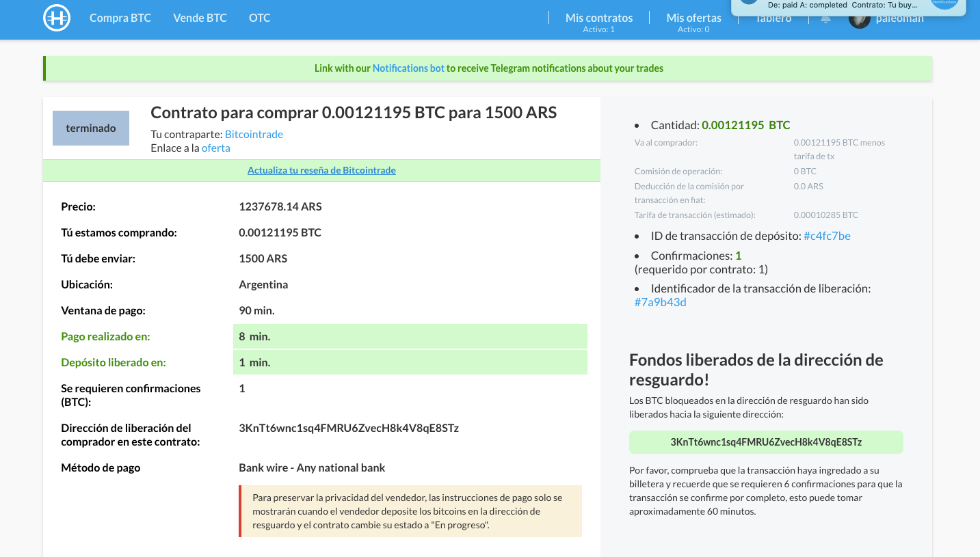This screenshot has height=557, width=980.
Task: Click the released address in green box
Action: (766, 442)
